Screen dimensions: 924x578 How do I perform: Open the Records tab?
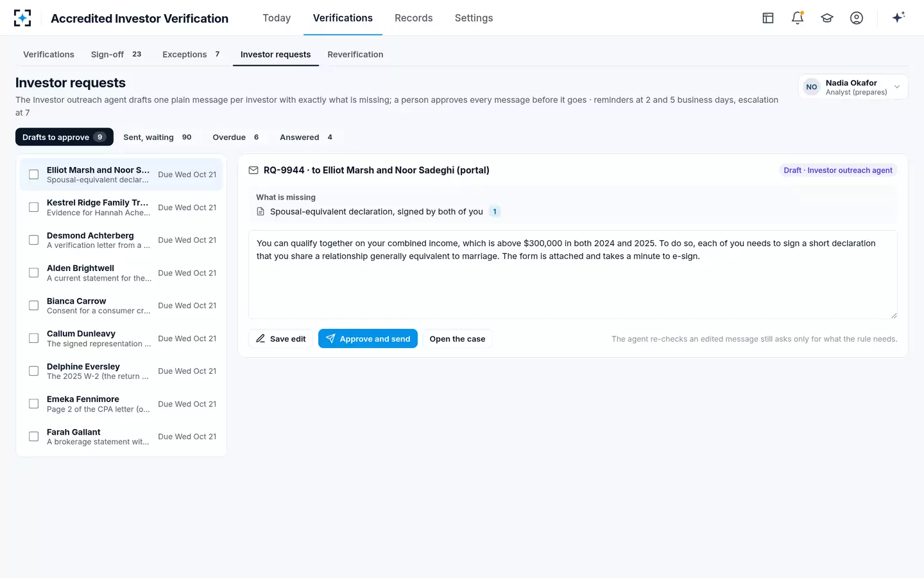click(414, 18)
